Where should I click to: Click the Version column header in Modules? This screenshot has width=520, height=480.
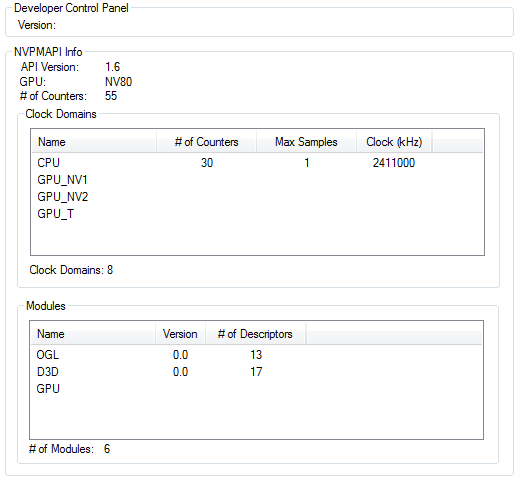[x=180, y=334]
